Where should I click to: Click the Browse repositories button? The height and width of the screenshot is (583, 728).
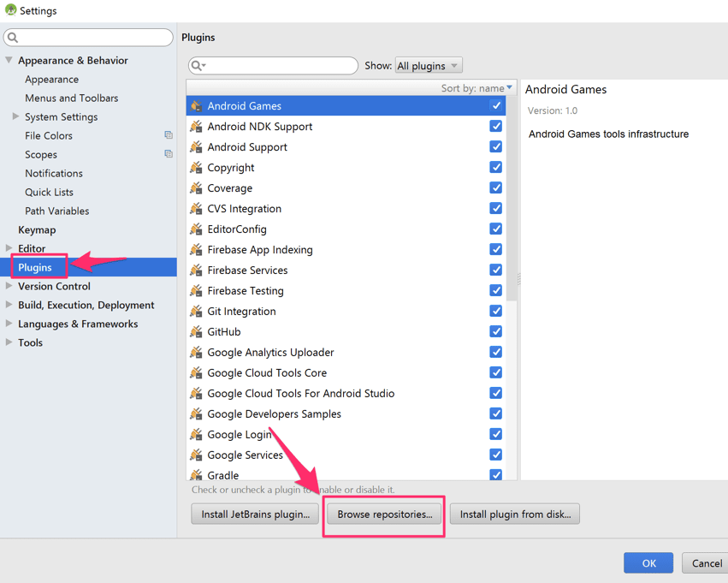point(384,515)
